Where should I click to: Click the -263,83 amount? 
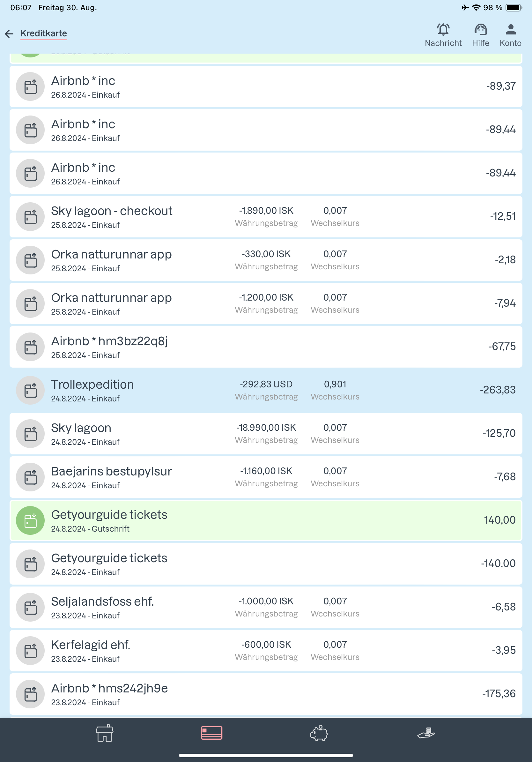click(498, 390)
